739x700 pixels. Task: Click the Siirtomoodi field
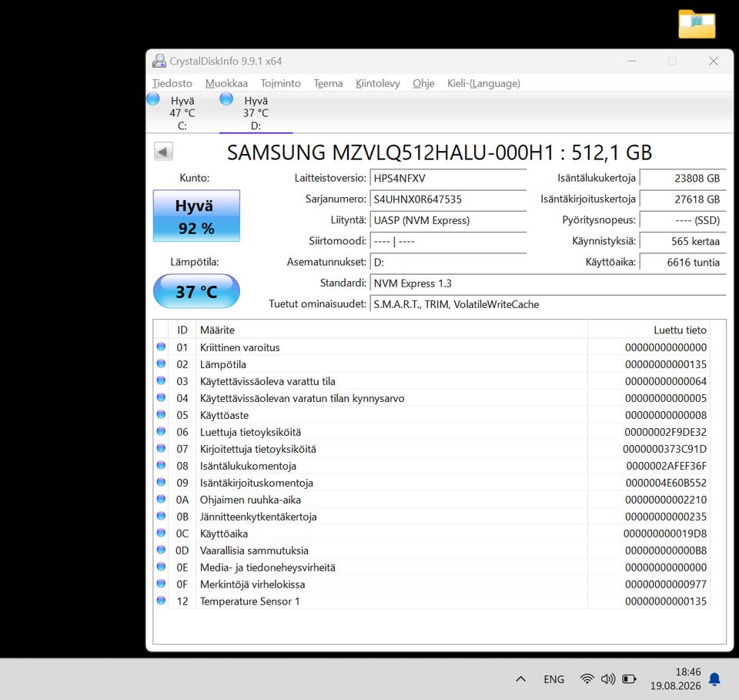coord(448,241)
